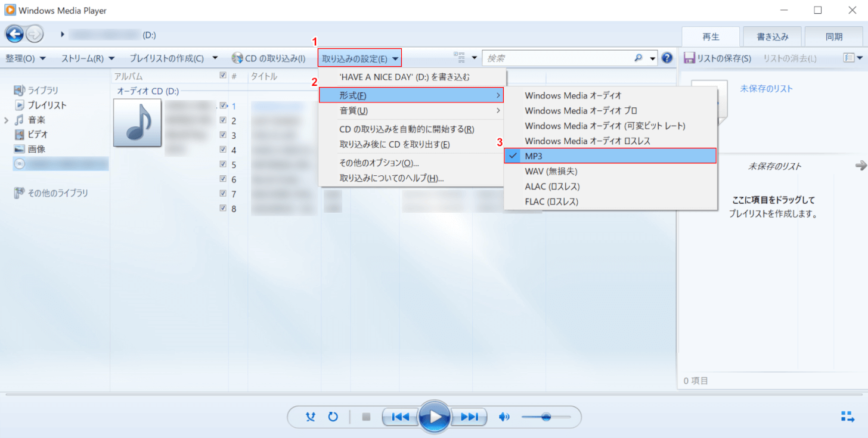868x438 pixels.
Task: Open the list options icon
Action: [x=849, y=58]
